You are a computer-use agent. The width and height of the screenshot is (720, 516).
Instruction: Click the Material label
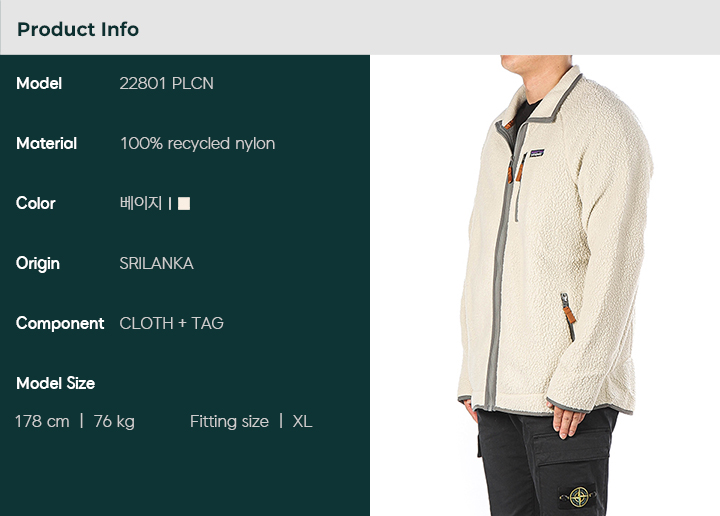[46, 144]
